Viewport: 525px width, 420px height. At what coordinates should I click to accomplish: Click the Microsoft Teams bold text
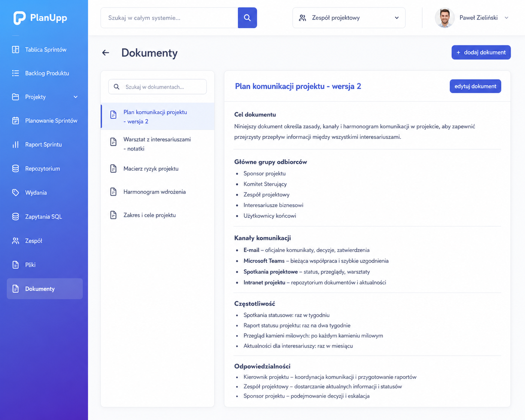point(264,261)
